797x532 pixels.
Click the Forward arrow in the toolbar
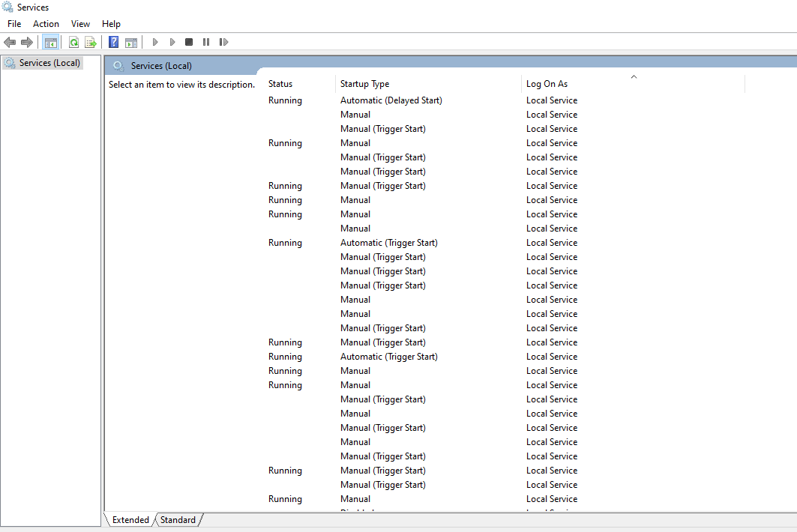[x=27, y=43]
